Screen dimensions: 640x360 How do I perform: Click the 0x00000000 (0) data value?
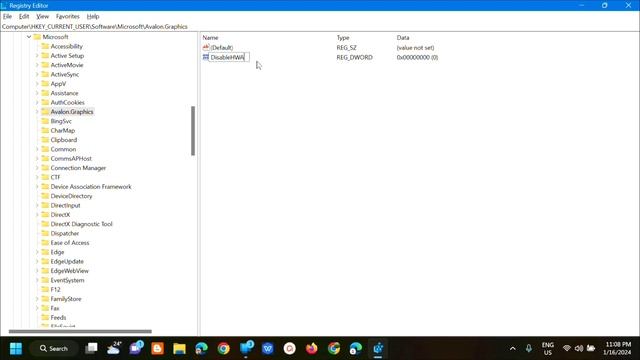[417, 58]
